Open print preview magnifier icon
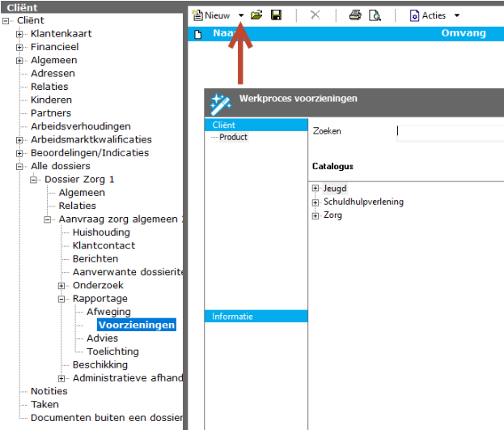 [x=375, y=15]
